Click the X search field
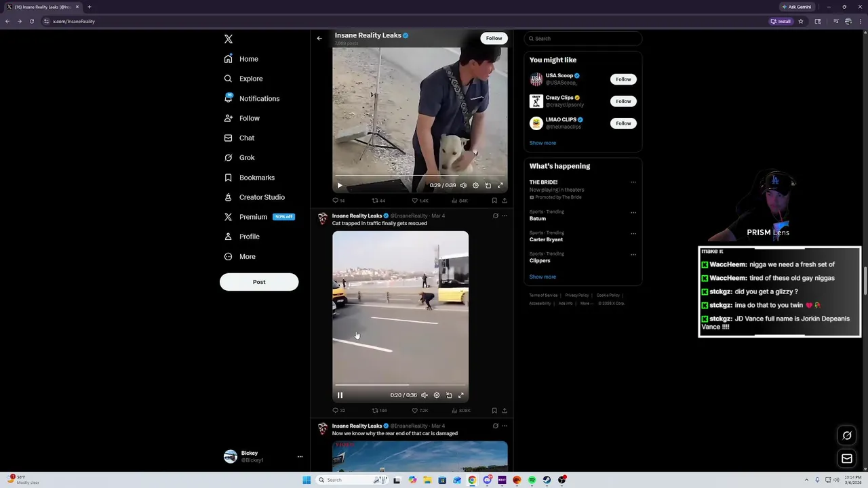Viewport: 868px width, 488px height. 583,39
